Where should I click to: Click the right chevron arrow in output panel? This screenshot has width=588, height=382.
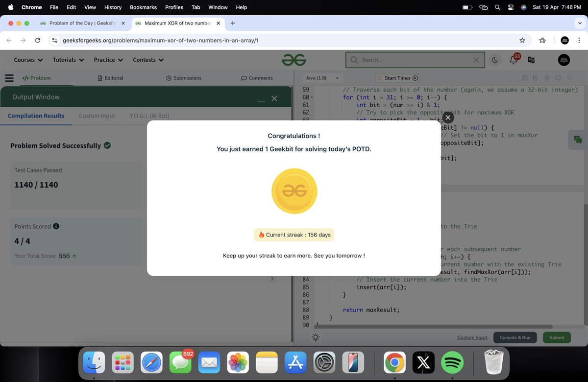tap(272, 279)
